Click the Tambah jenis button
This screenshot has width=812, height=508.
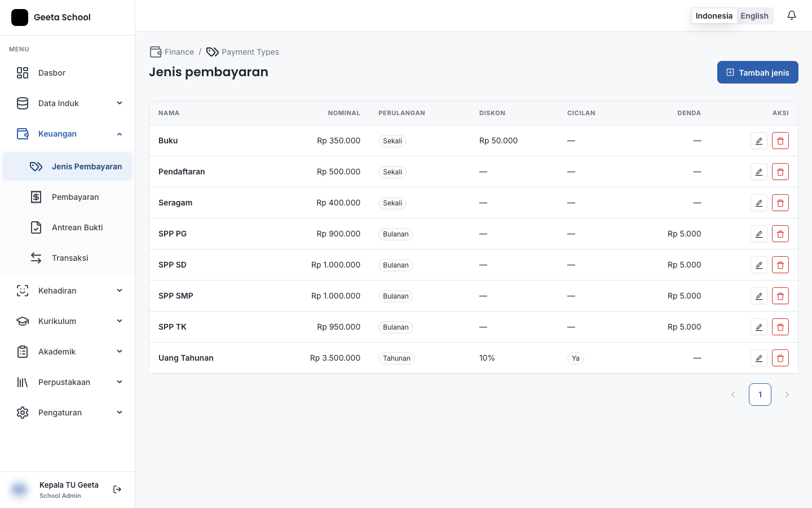click(757, 72)
